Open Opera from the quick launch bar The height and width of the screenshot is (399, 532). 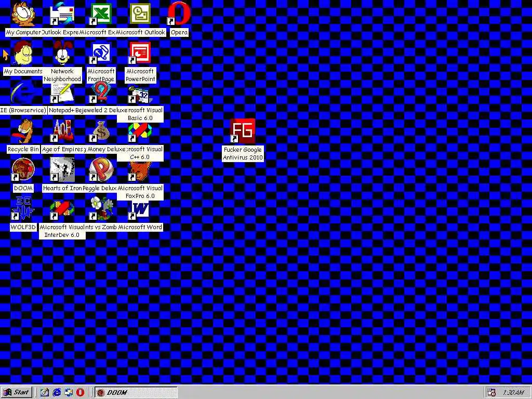pos(80,392)
